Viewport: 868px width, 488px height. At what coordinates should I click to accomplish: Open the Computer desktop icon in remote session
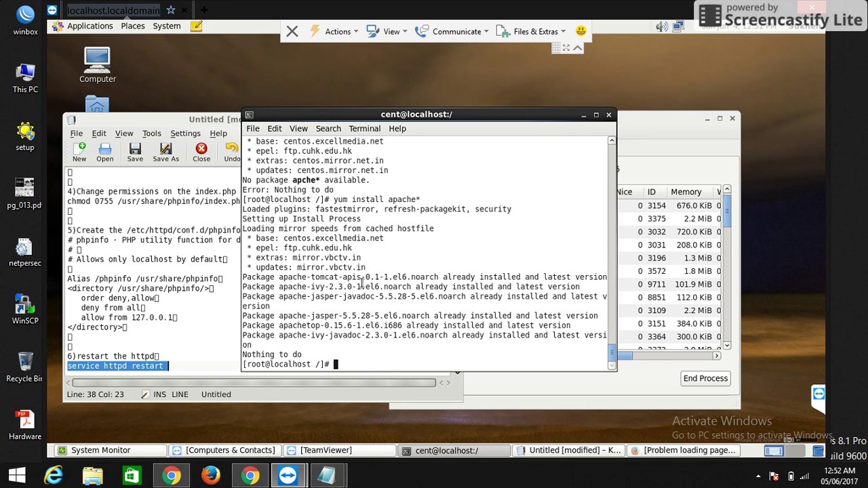[x=97, y=65]
